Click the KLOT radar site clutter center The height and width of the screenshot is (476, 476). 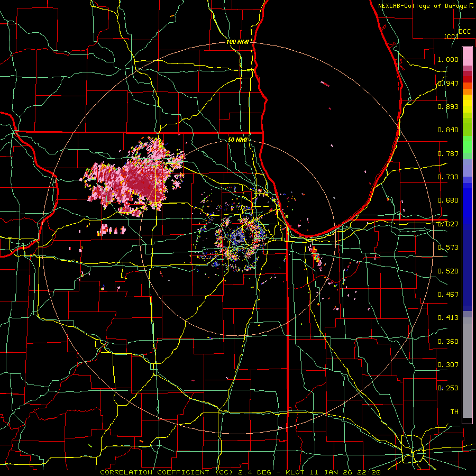(238, 237)
